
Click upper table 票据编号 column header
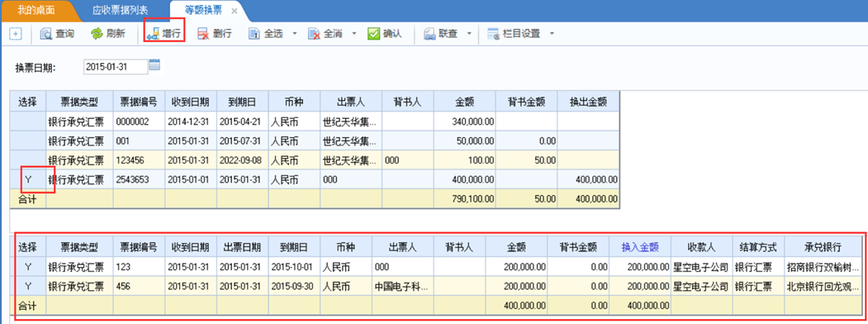(139, 102)
